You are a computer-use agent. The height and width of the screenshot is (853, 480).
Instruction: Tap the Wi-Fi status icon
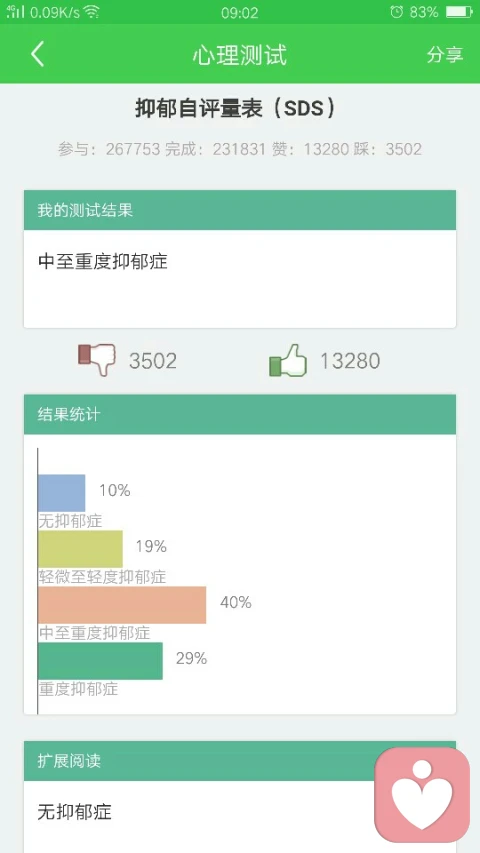[91, 11]
